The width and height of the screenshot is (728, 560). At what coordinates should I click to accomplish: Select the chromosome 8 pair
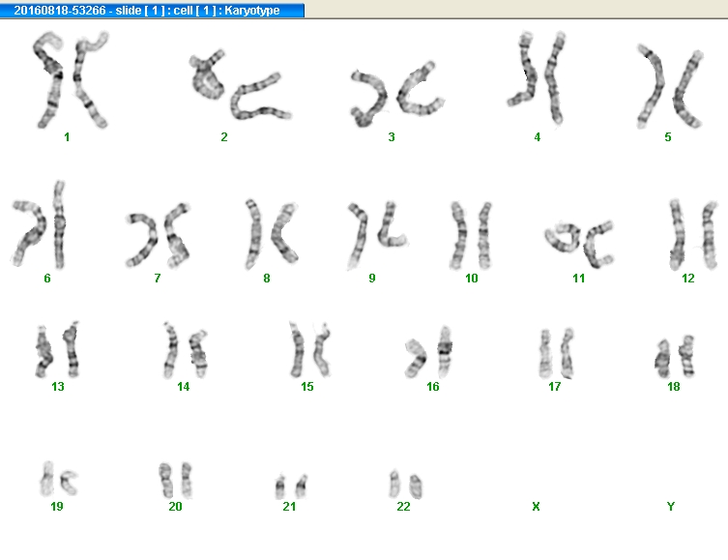pyautogui.click(x=272, y=234)
